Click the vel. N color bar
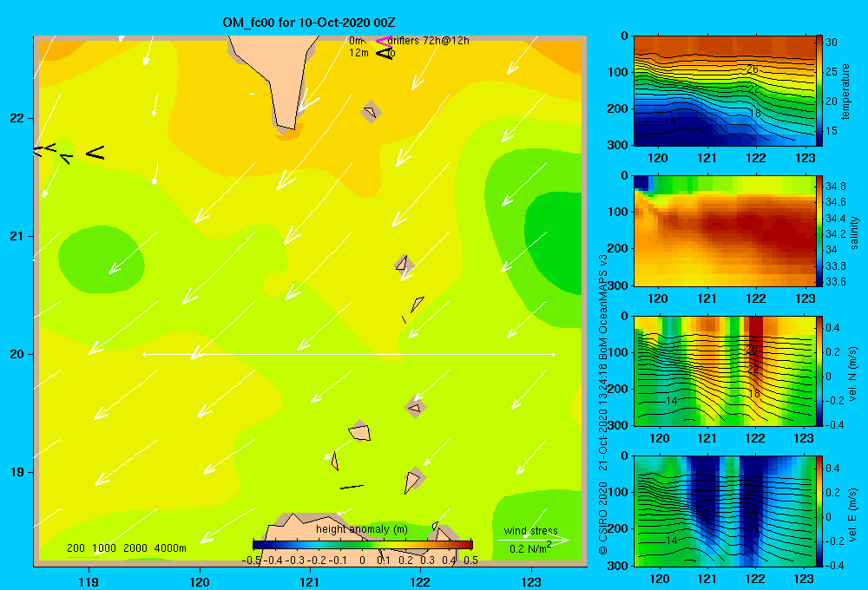This screenshot has width=868, height=590. coord(819,370)
